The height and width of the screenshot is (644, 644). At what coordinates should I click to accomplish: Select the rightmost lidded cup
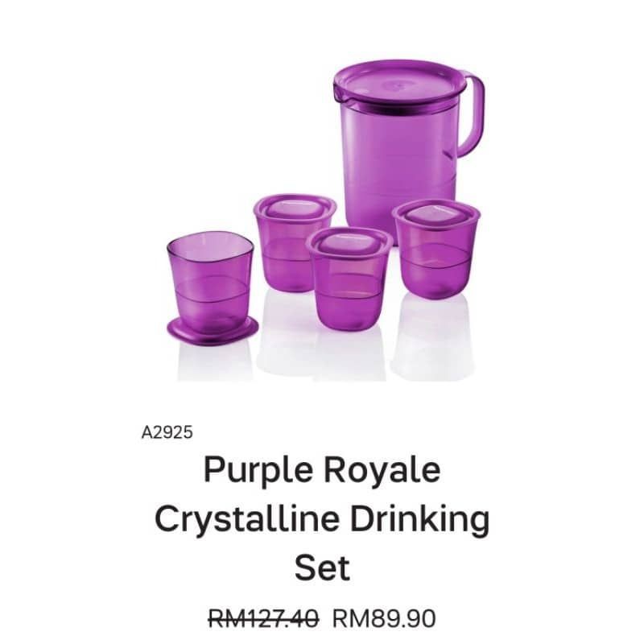(436, 250)
